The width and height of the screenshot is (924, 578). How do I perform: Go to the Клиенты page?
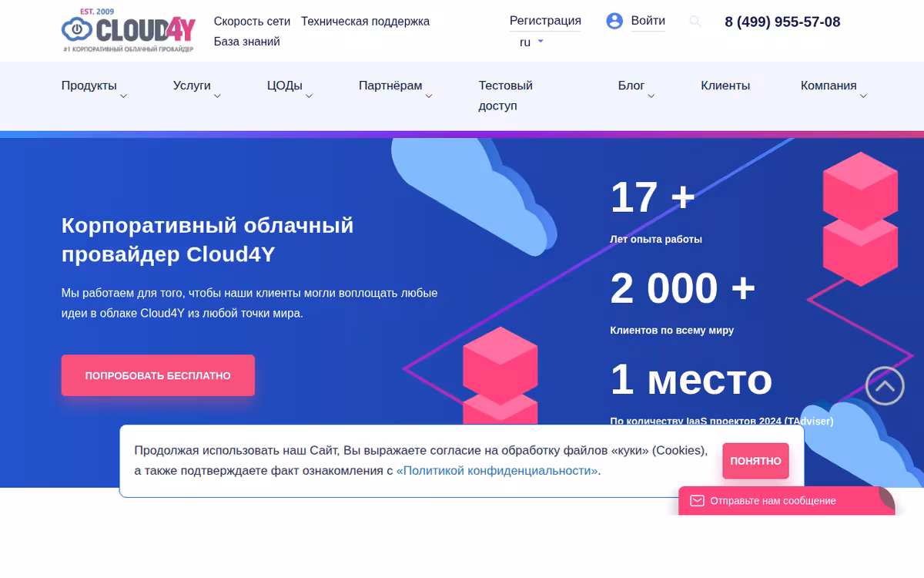click(x=725, y=86)
